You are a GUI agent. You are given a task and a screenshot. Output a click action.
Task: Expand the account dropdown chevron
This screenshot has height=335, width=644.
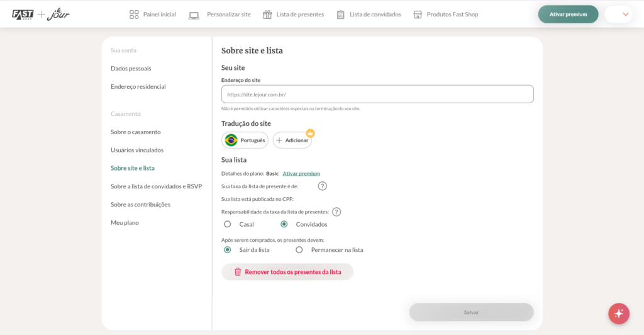coord(626,14)
